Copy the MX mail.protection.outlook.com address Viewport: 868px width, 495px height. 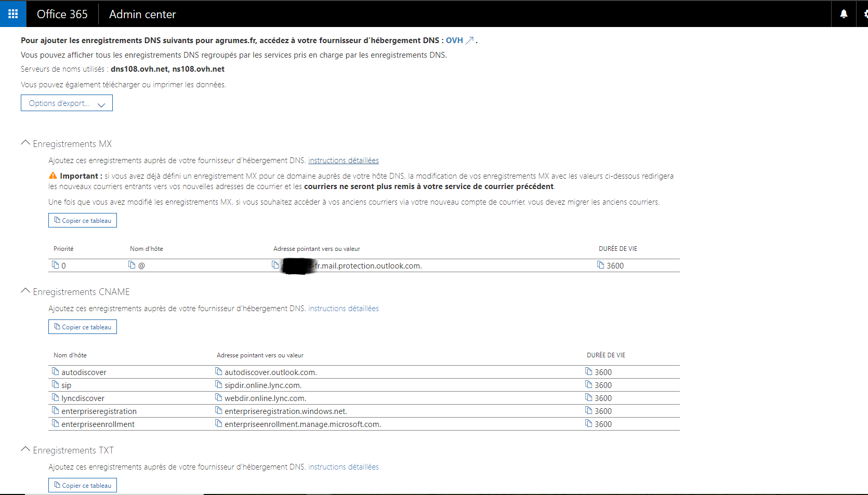[x=275, y=265]
